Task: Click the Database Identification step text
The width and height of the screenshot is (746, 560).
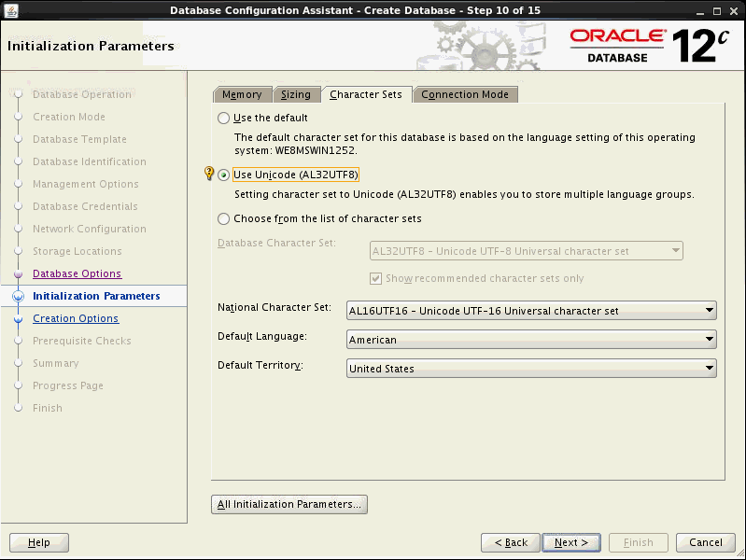Action: pos(90,161)
